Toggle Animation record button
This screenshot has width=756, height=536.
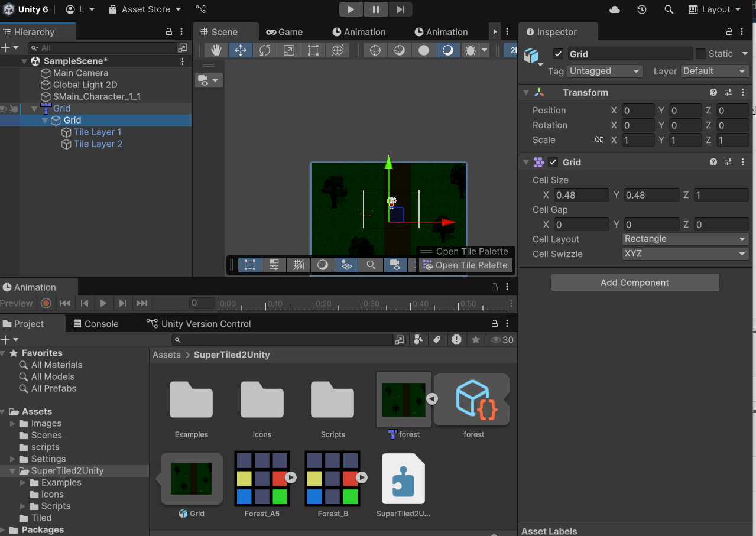tap(46, 303)
